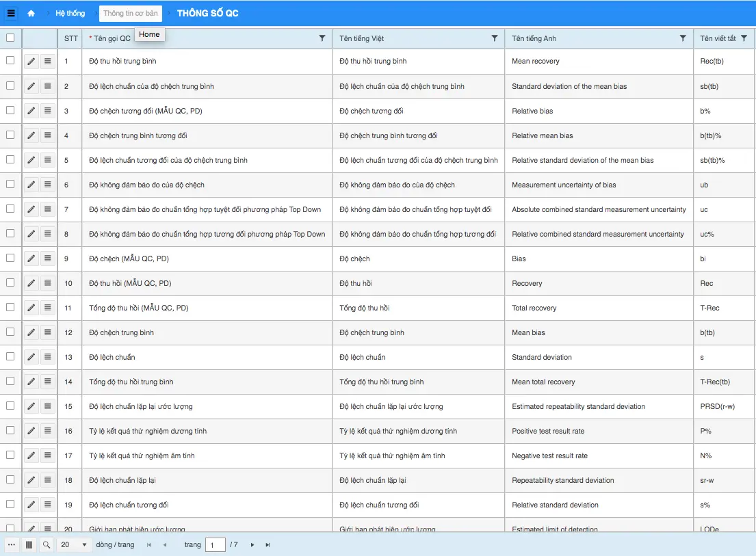Tick checkbox for row 13
This screenshot has height=556, width=756.
10,356
